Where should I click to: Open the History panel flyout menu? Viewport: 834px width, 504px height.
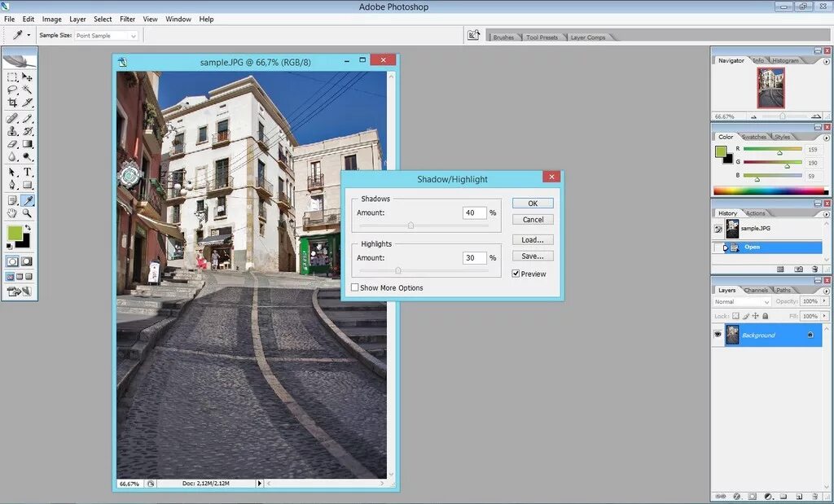[x=826, y=213]
